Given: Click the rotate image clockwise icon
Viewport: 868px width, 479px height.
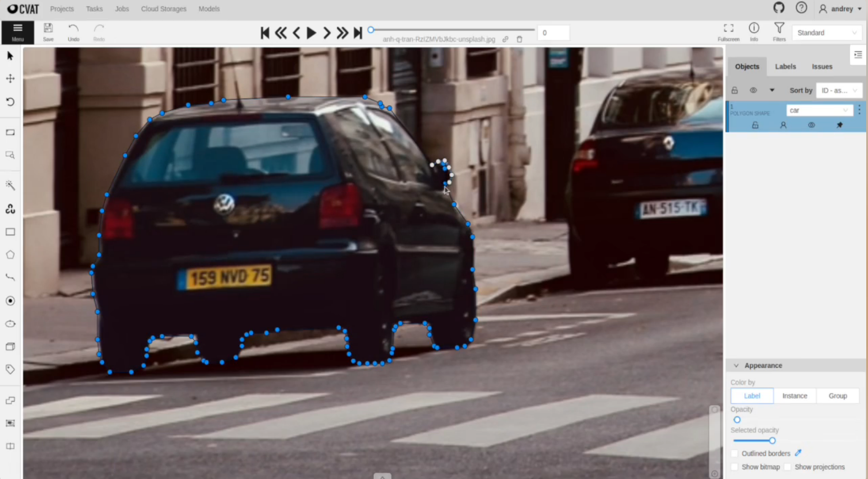Looking at the screenshot, I should click(x=10, y=102).
